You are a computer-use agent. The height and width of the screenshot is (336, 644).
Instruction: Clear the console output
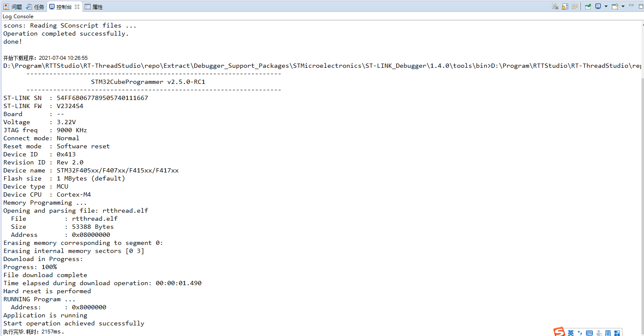click(x=555, y=6)
